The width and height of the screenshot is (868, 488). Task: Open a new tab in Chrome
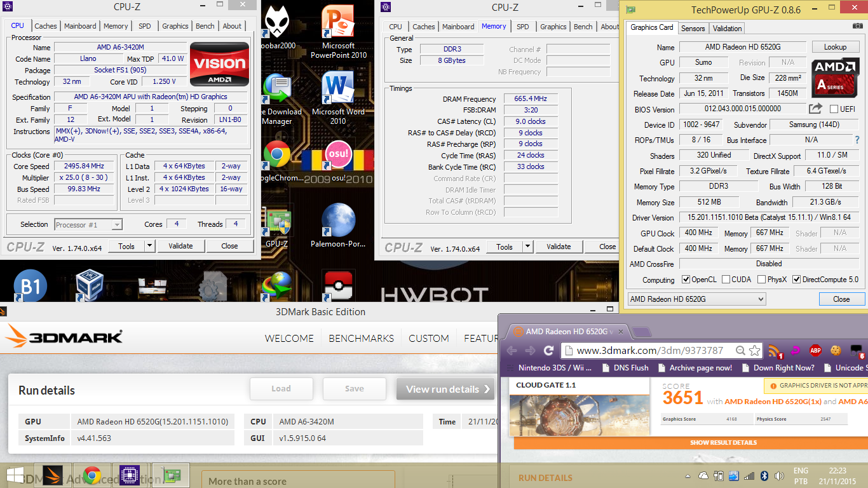click(x=642, y=332)
